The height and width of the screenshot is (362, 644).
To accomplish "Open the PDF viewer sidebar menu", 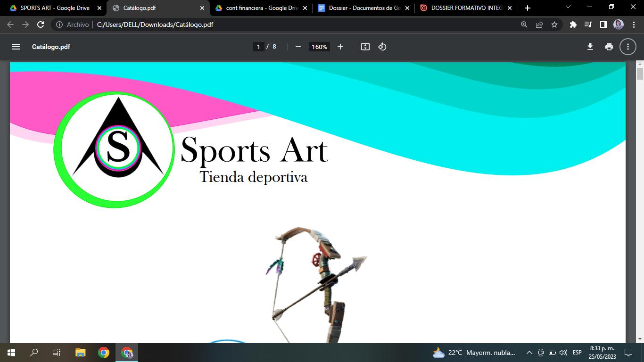I will pyautogui.click(x=16, y=47).
